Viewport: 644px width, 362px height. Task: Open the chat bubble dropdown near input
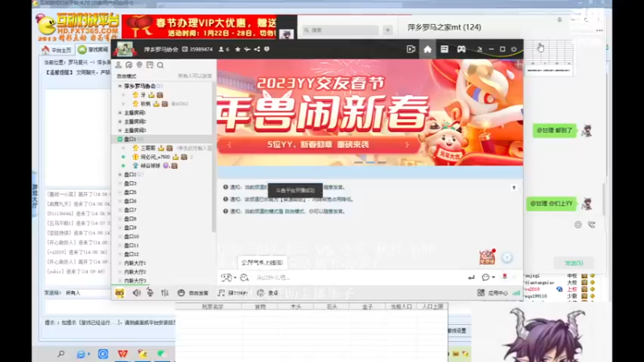(488, 278)
